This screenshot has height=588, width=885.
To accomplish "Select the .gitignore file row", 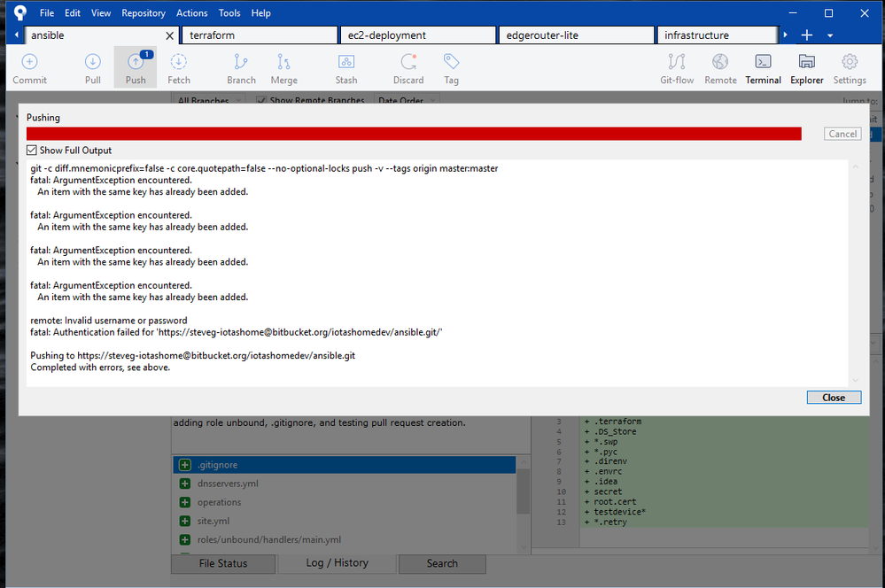I will point(345,465).
